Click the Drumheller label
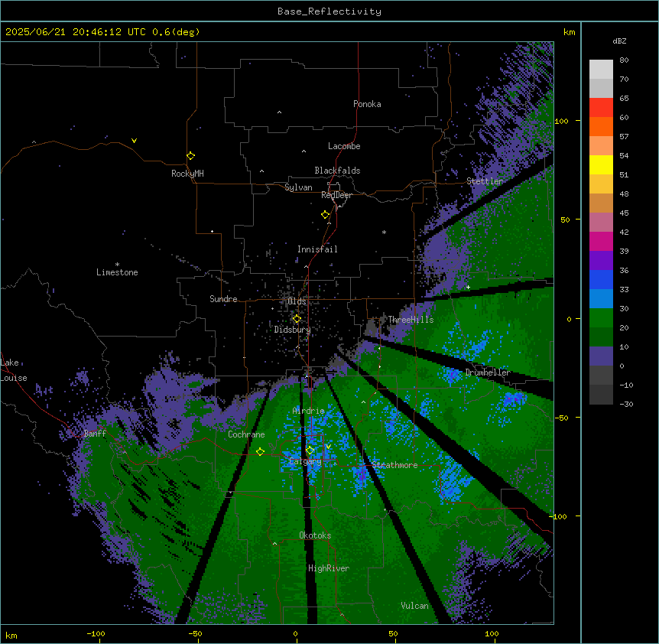The width and height of the screenshot is (659, 644). 488,372
